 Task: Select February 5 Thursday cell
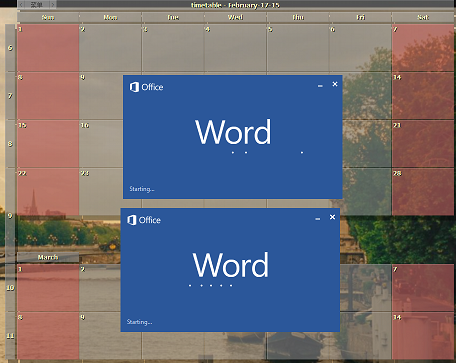(298, 48)
